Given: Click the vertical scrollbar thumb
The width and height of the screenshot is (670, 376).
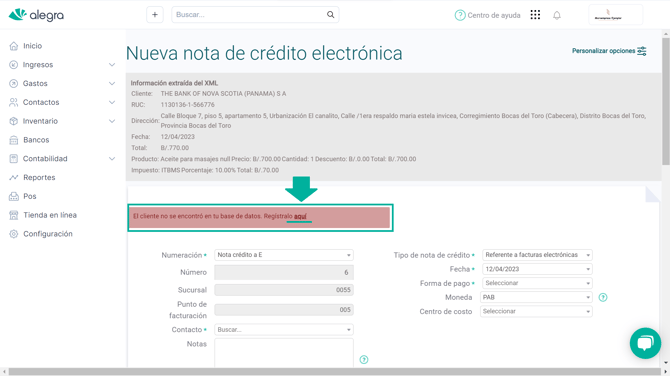Looking at the screenshot, I should [666, 101].
